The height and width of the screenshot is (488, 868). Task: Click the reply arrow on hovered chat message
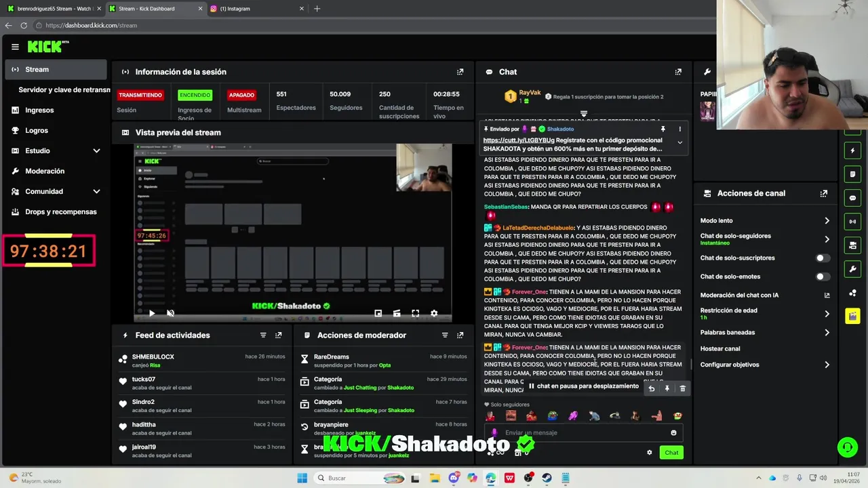pos(652,388)
